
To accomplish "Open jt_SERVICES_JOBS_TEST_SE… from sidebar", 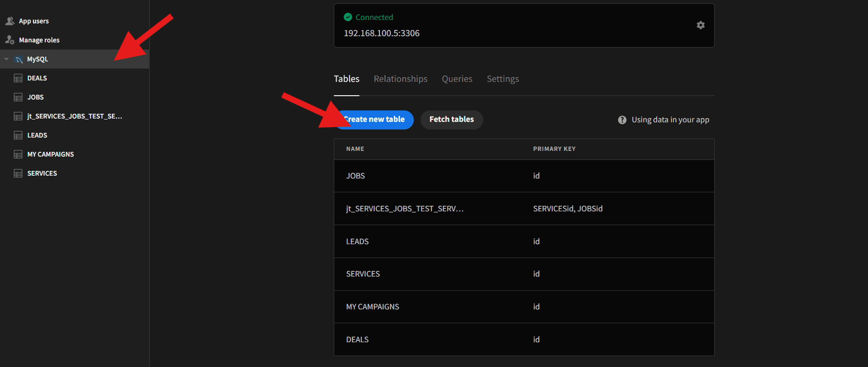I will click(74, 116).
